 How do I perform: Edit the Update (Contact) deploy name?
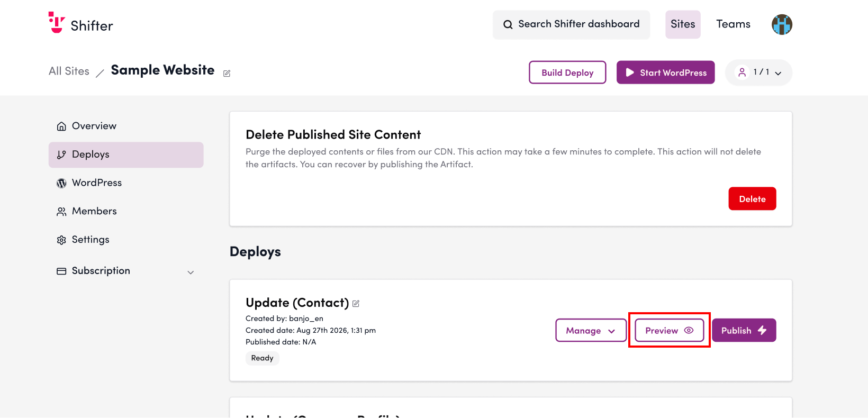pos(356,304)
